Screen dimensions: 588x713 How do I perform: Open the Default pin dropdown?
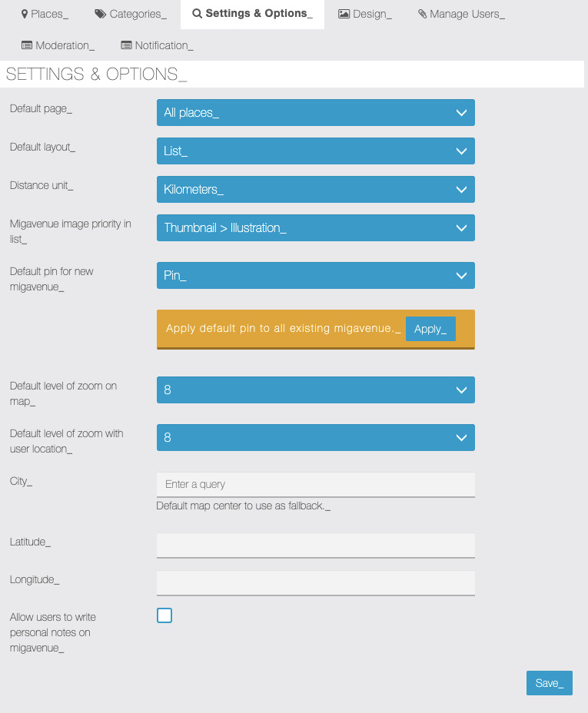(x=315, y=276)
